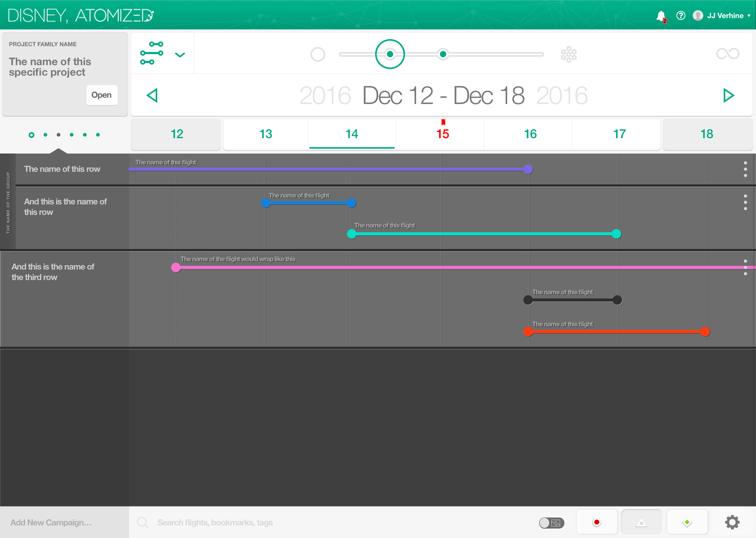
Task: Open third row's three-dot menu
Action: [x=745, y=267]
